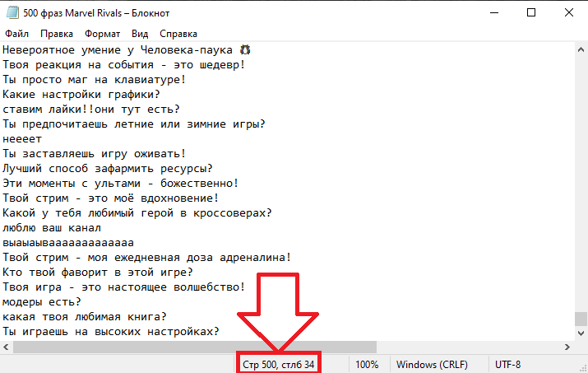Click the line 'Твой стрим - это моё вдохновение!'

point(111,198)
